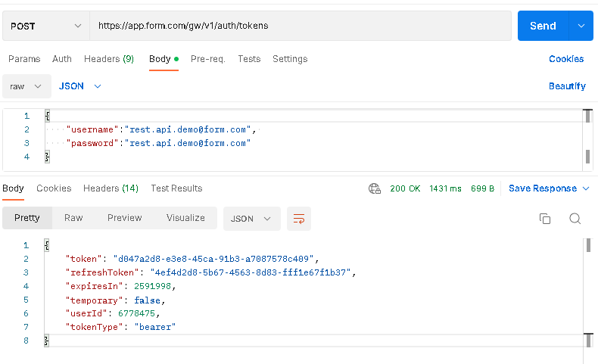Viewport: 598px width, 364px height.
Task: Click the wrap lines icon in response toolbar
Action: [x=299, y=219]
